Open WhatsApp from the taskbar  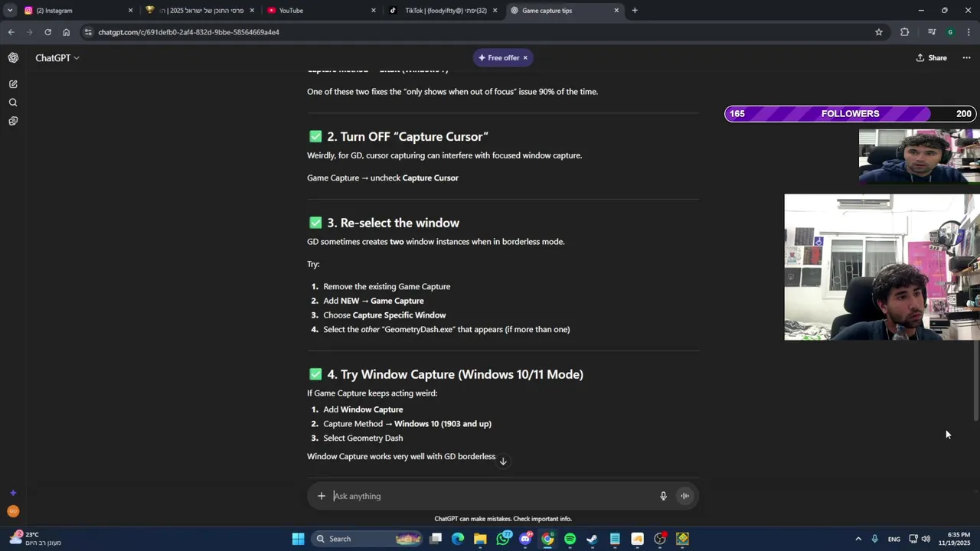[503, 539]
